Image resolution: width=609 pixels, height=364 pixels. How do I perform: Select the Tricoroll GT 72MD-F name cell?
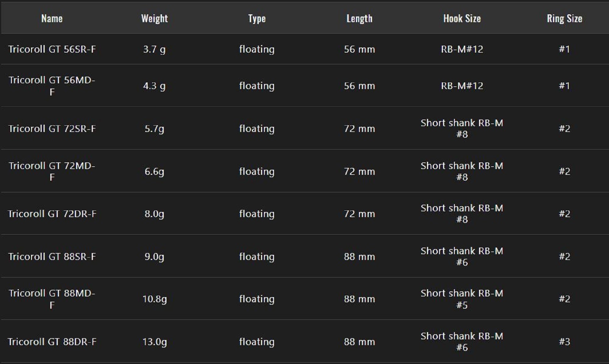click(52, 171)
